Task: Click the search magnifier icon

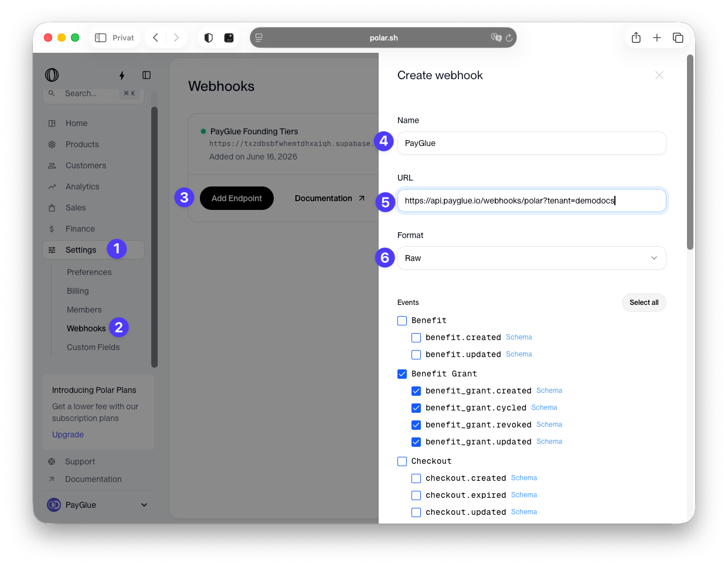Action: coord(52,93)
